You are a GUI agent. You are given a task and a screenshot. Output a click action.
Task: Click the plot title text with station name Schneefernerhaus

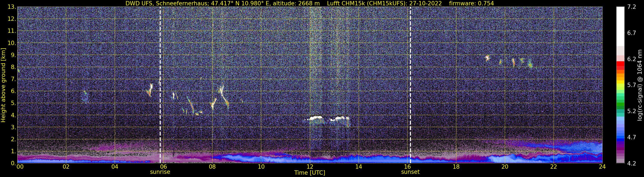(309, 3)
